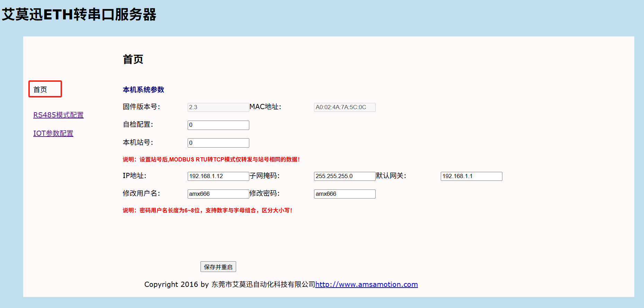
Task: Click the 本机站号 input field
Action: (218, 143)
